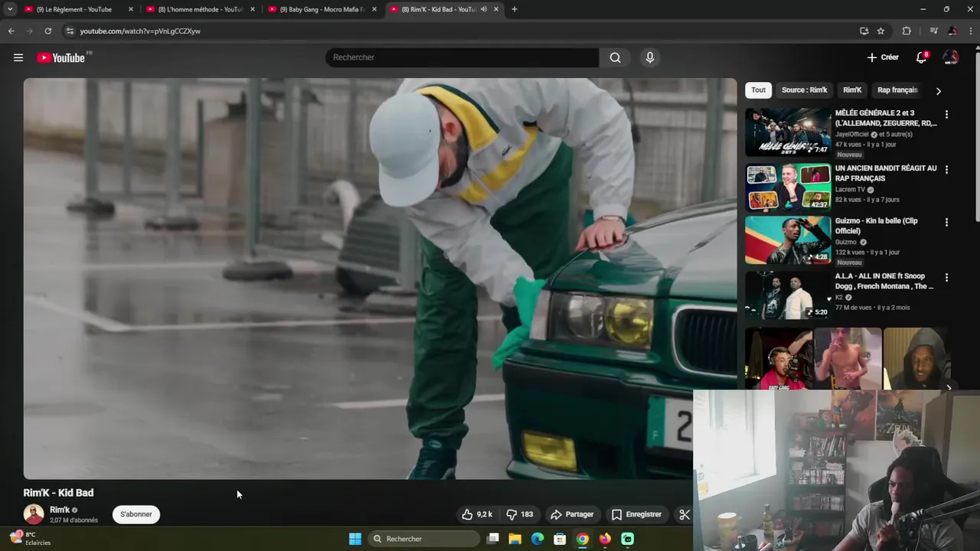This screenshot has height=551, width=980.
Task: Select the Rap français filter chip
Action: [897, 90]
